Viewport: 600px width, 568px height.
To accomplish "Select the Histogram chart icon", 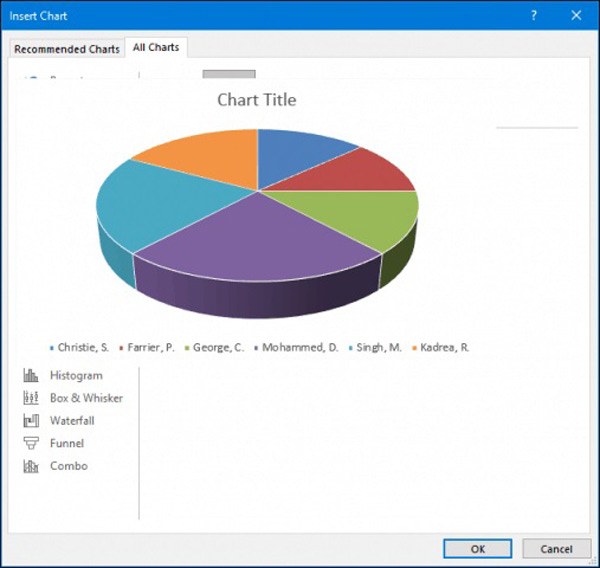I will (31, 375).
